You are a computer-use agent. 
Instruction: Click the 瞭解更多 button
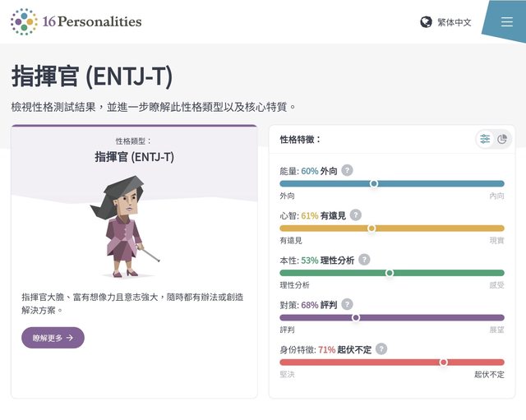pos(53,338)
